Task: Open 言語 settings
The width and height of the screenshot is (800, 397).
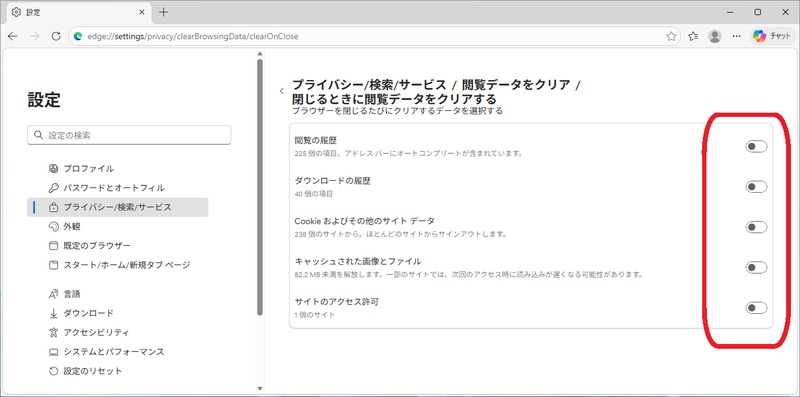Action: [117, 294]
